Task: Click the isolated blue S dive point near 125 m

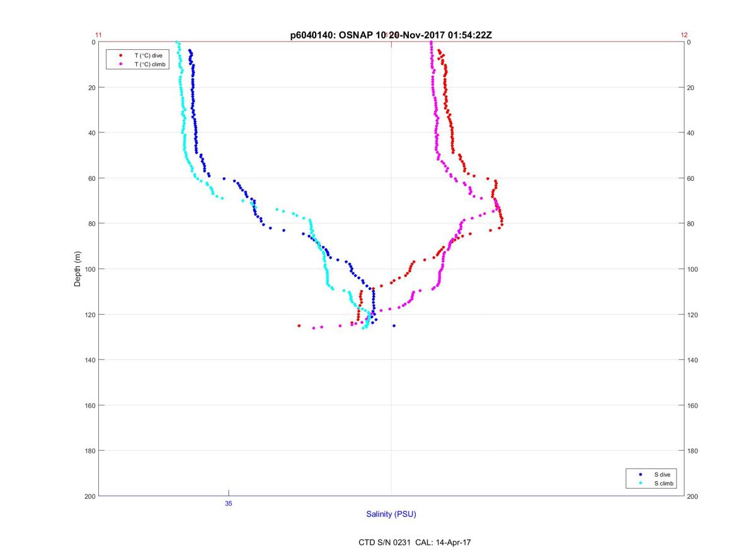Action: pyautogui.click(x=394, y=326)
